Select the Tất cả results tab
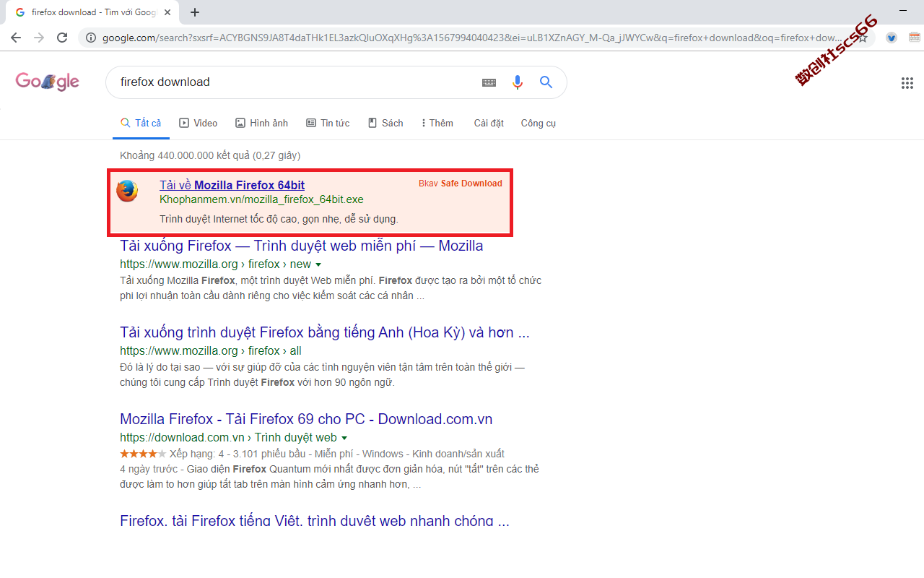This screenshot has width=924, height=578. point(141,123)
